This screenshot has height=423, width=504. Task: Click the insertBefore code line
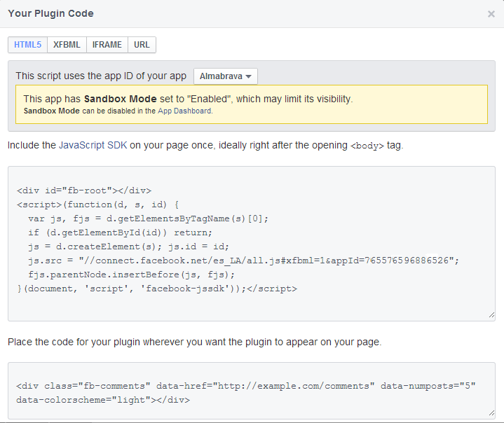pos(131,275)
